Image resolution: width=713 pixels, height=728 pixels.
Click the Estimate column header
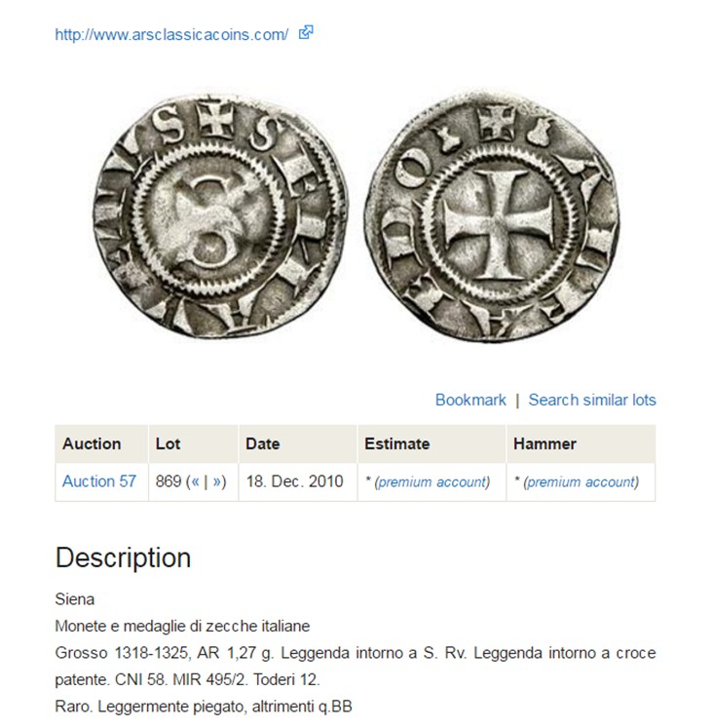click(396, 443)
